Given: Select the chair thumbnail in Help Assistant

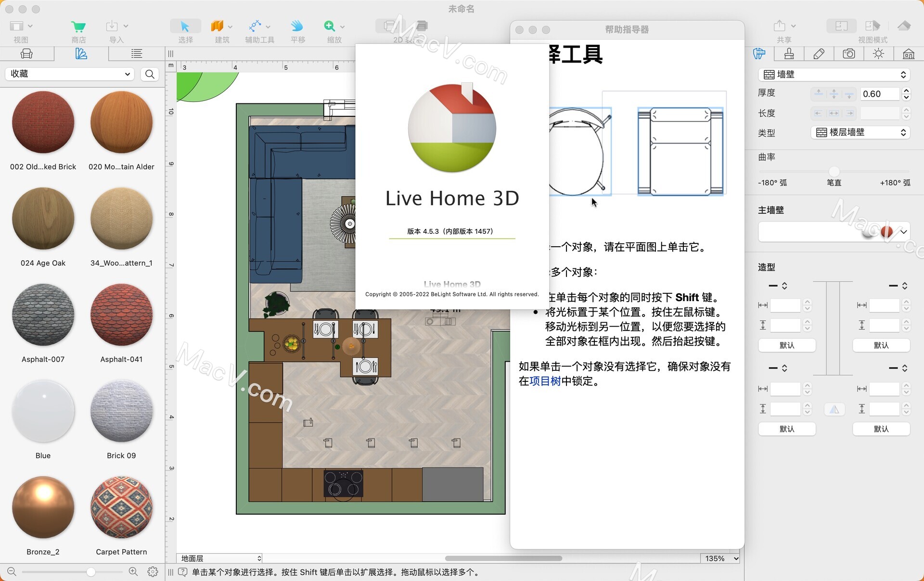Looking at the screenshot, I should [x=580, y=152].
